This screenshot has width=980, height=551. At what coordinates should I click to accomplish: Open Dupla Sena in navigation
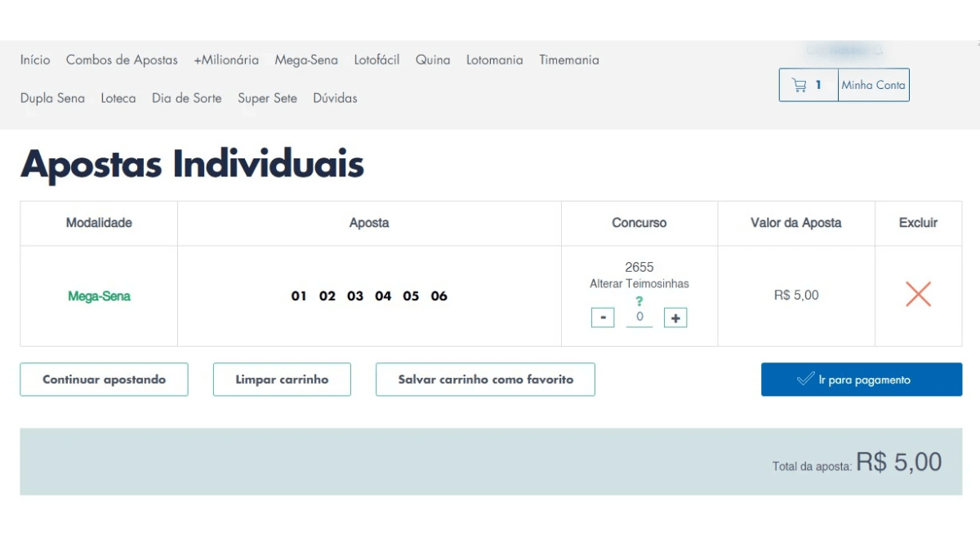(52, 98)
